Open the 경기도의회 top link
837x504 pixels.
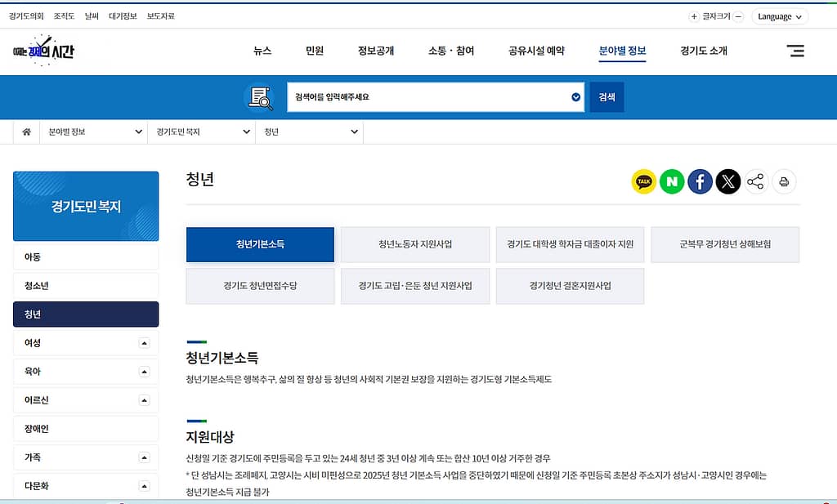coord(26,16)
